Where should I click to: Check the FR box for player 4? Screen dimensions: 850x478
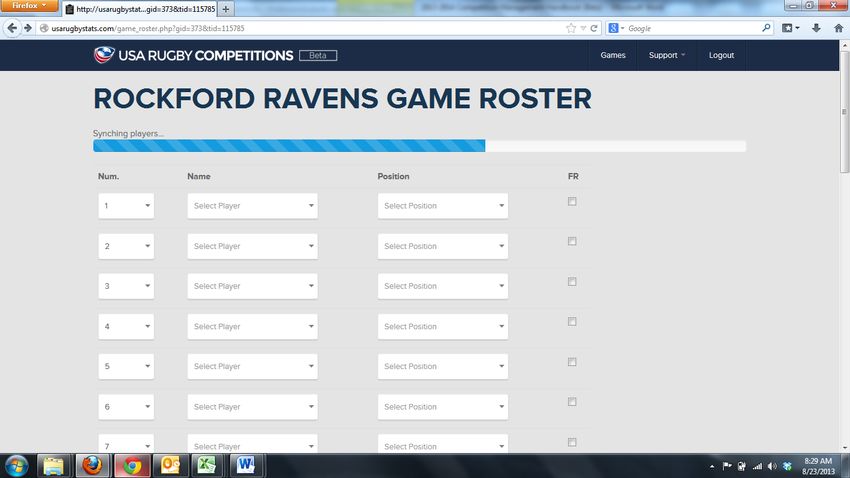[572, 322]
